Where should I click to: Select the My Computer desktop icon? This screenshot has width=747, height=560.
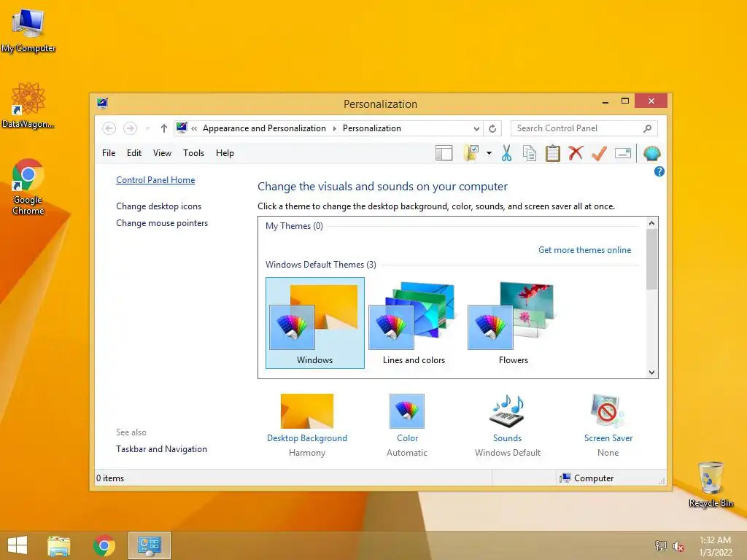point(28,30)
